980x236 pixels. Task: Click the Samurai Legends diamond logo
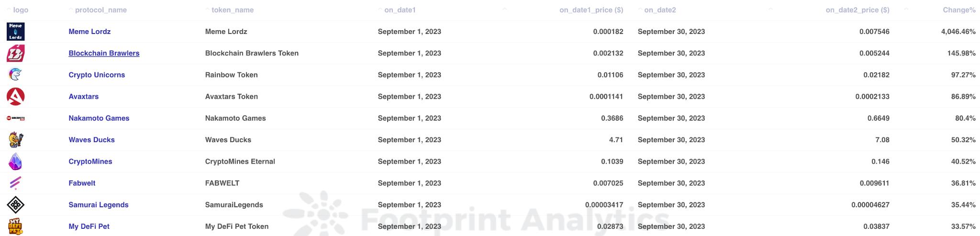coord(15,205)
